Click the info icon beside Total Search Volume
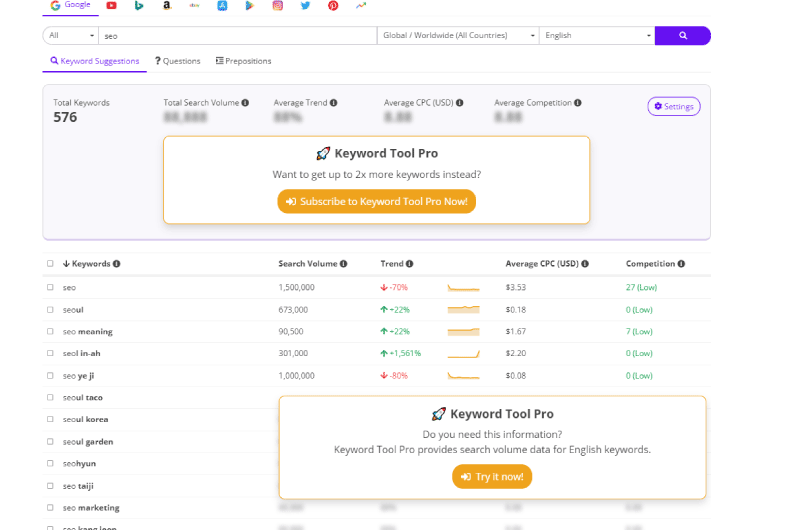This screenshot has height=530, width=800. point(245,103)
